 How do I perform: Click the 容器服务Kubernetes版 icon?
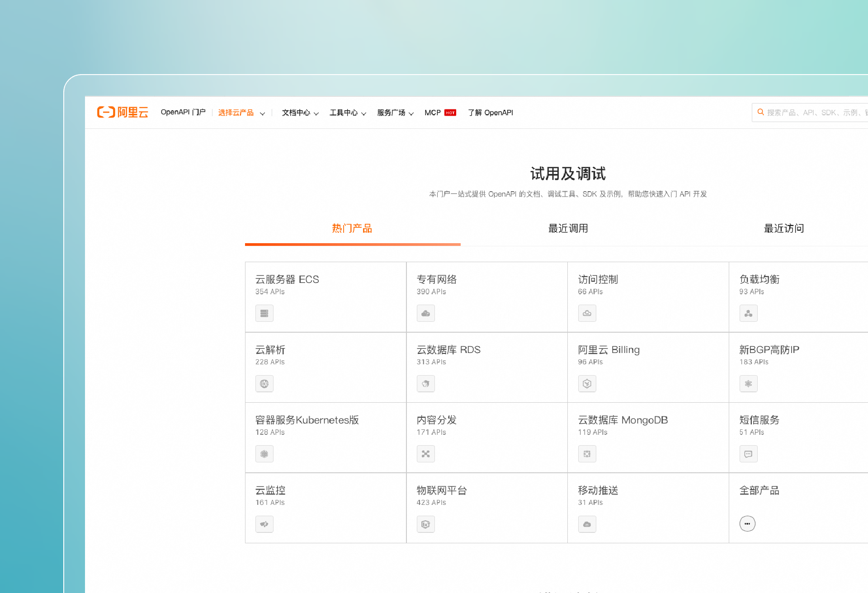[x=264, y=454]
